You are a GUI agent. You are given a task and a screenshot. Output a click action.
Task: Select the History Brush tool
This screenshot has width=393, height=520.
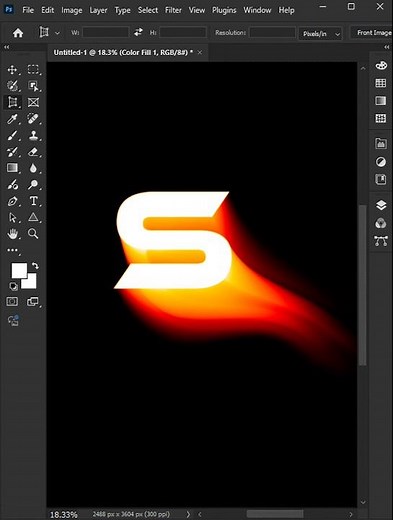pos(12,152)
